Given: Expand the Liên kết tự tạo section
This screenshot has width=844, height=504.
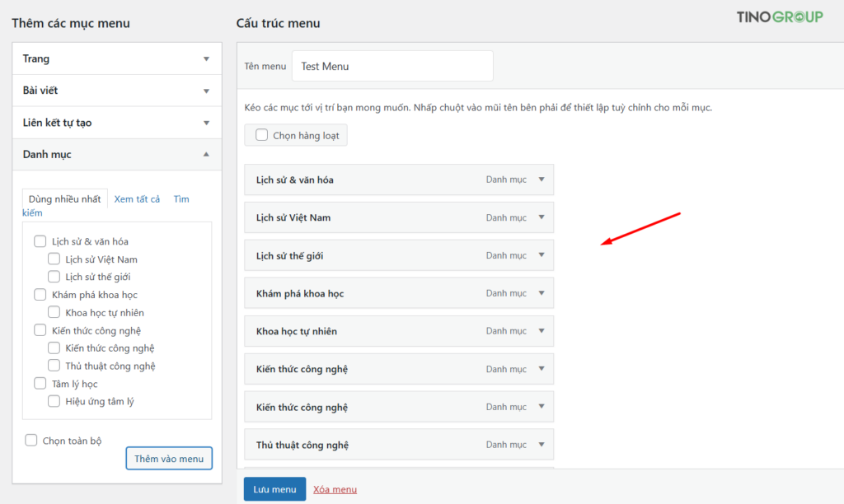Looking at the screenshot, I should pos(117,123).
